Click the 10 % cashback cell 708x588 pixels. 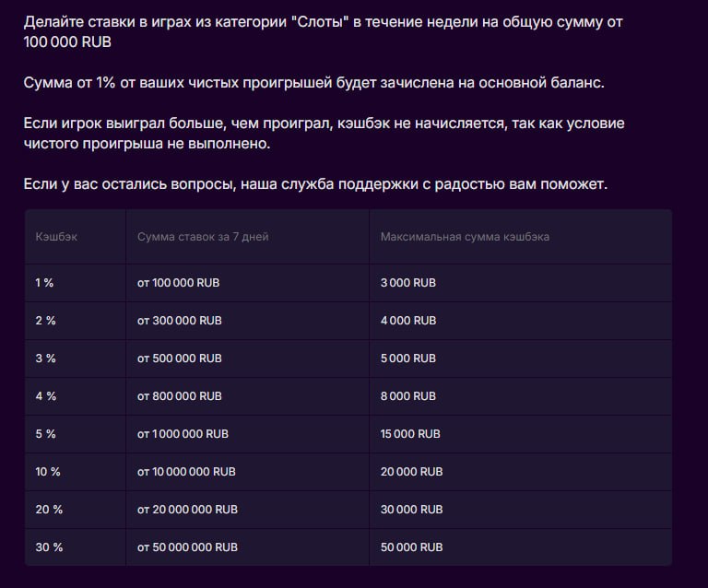pos(48,472)
